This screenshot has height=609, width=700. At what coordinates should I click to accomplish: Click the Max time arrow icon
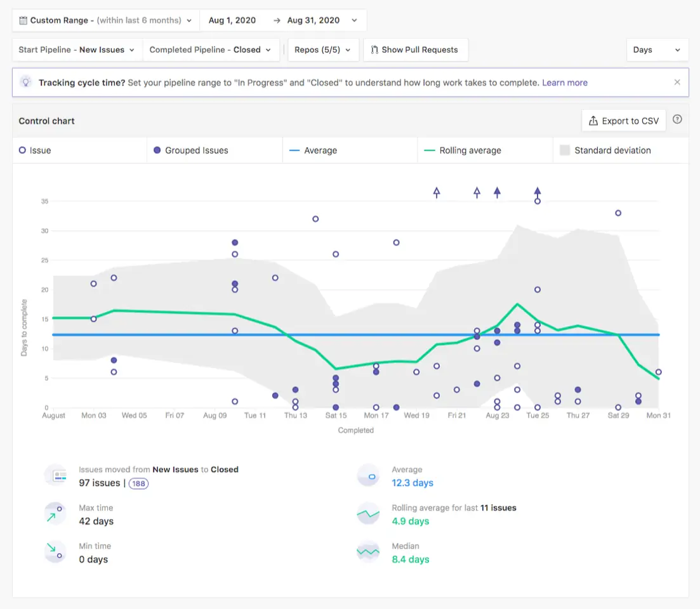coord(55,514)
